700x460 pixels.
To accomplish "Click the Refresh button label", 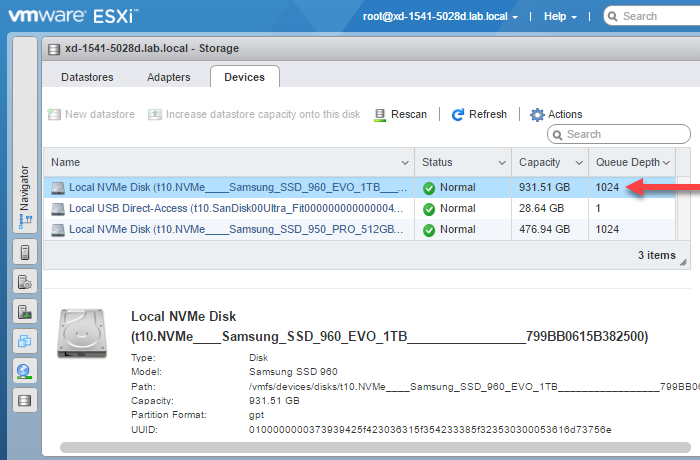I will [x=488, y=114].
